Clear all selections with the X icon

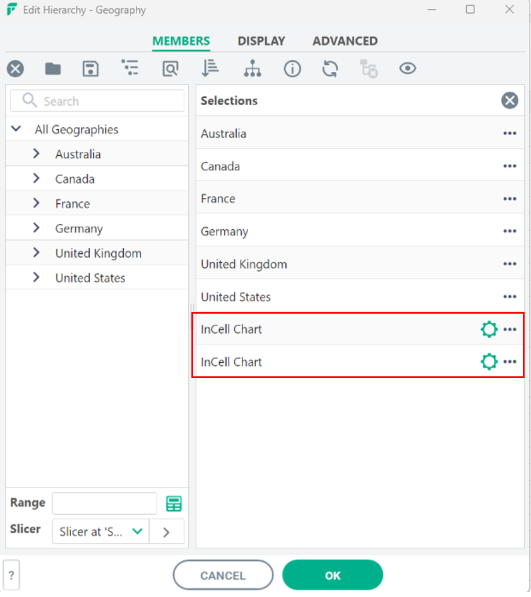point(510,101)
